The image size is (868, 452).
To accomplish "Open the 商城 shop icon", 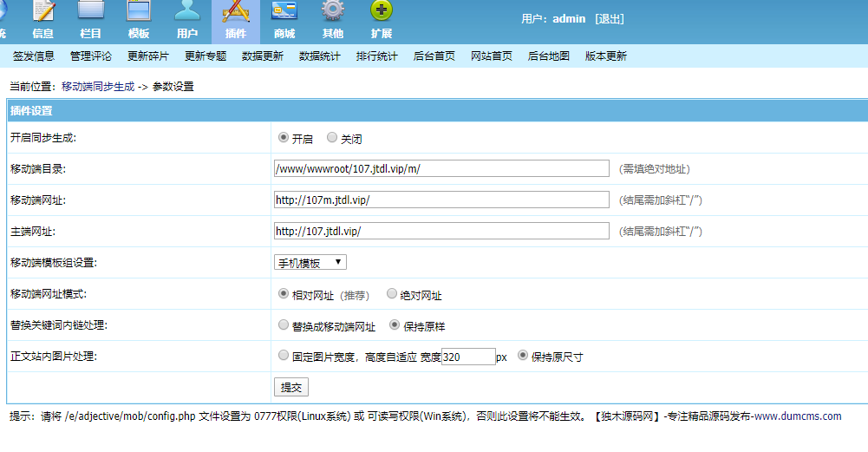I will [284, 10].
